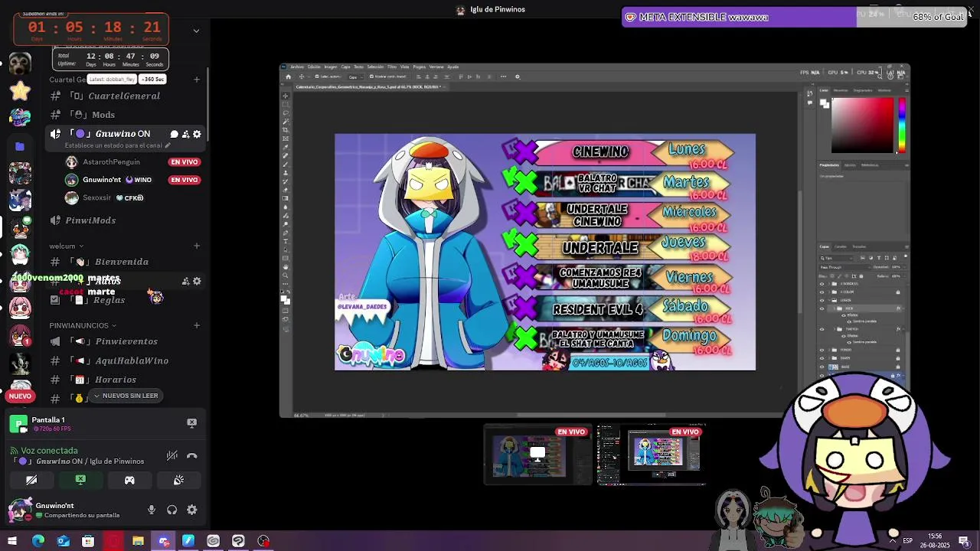
Task: Select the Eyedropper tool
Action: [x=286, y=147]
